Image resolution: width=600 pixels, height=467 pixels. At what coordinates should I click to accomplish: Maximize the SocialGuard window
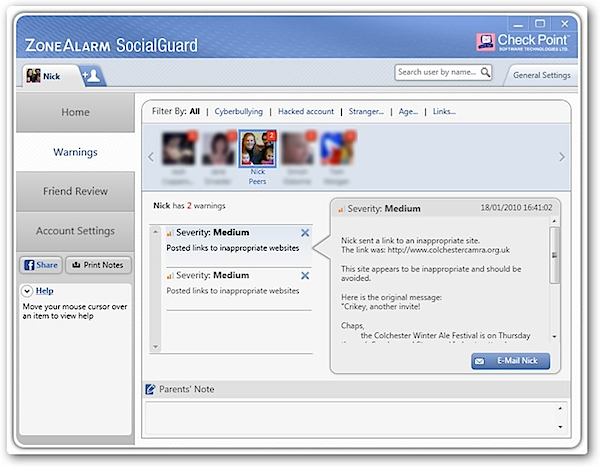tap(540, 24)
